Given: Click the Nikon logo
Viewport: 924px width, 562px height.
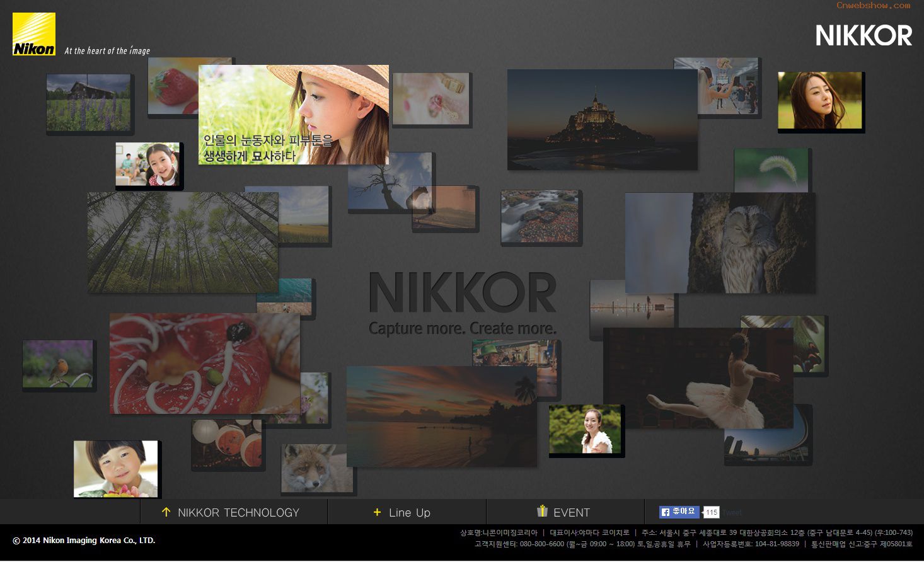Looking at the screenshot, I should tap(34, 34).
